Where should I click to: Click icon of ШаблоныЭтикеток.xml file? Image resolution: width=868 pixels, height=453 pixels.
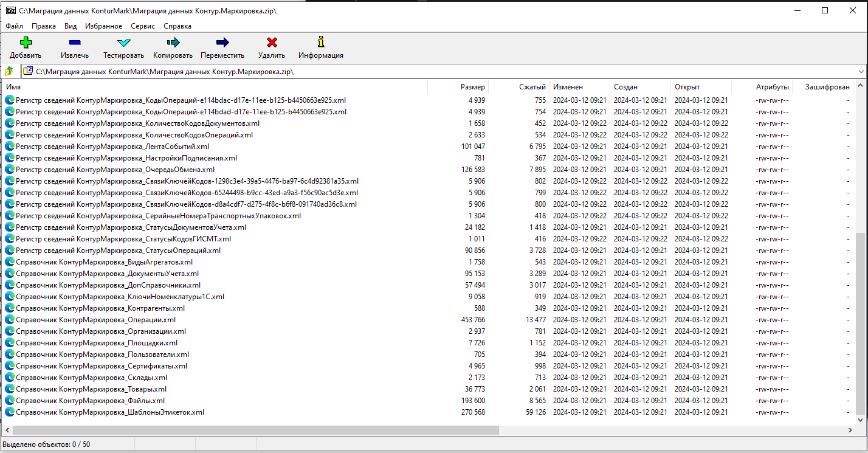9,412
